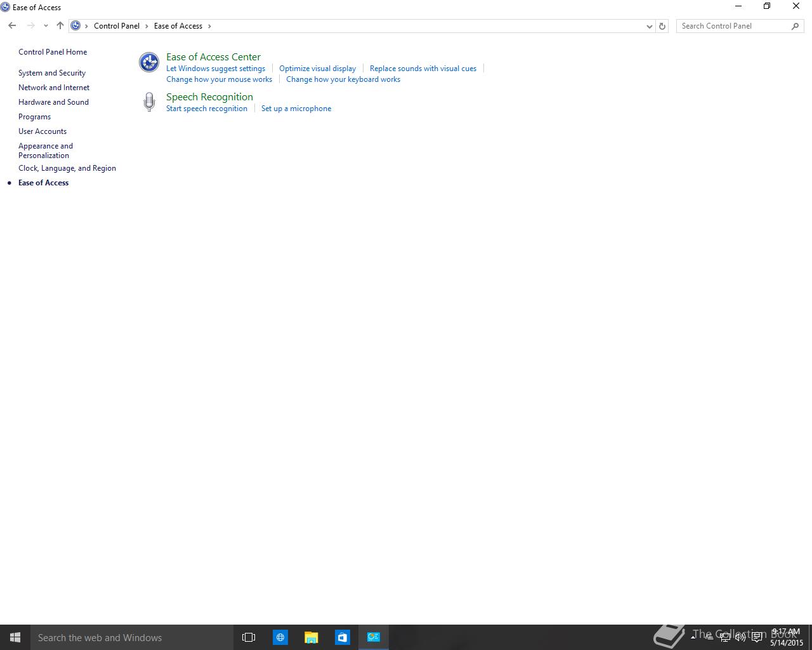Click the address bar Ease of Access icon
The width and height of the screenshot is (812, 650).
75,26
